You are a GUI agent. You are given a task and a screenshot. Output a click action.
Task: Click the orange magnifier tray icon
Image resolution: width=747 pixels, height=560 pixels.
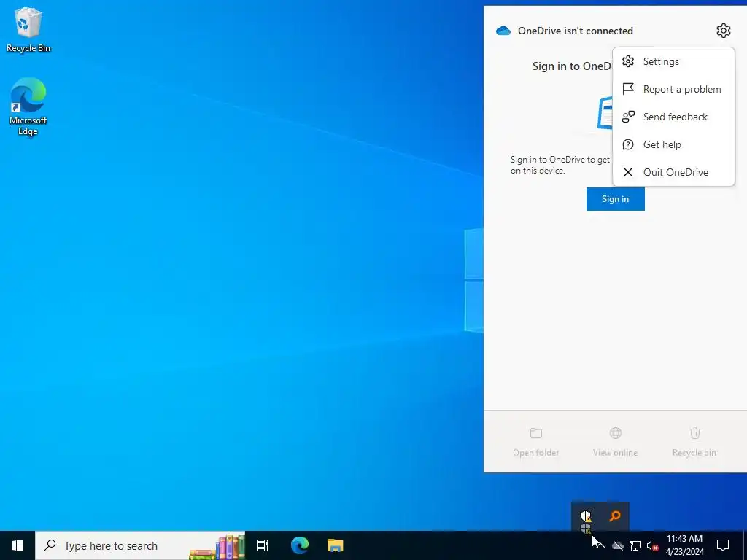tap(615, 516)
